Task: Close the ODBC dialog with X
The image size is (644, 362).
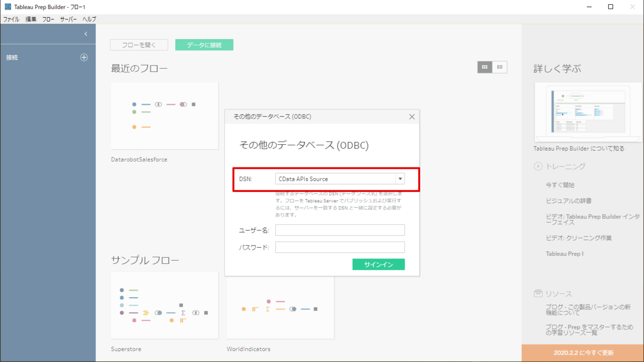Action: 412,116
